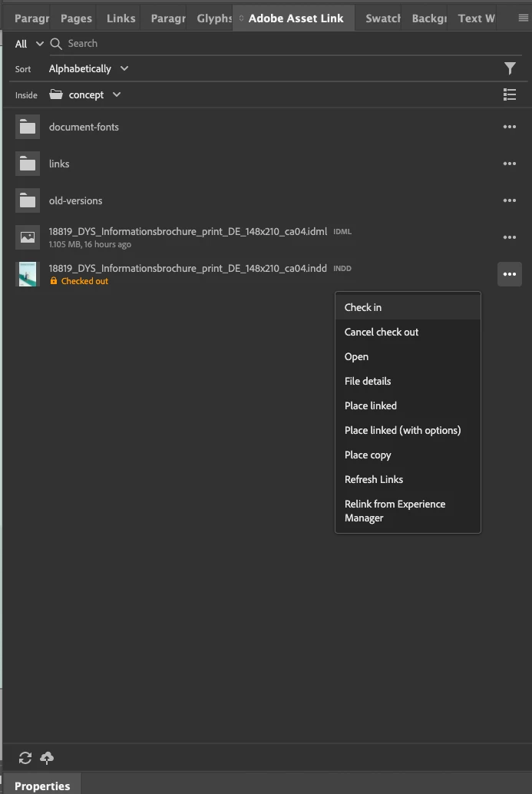Image resolution: width=532 pixels, height=794 pixels.
Task: Open the Properties tab at bottom
Action: coord(42,786)
